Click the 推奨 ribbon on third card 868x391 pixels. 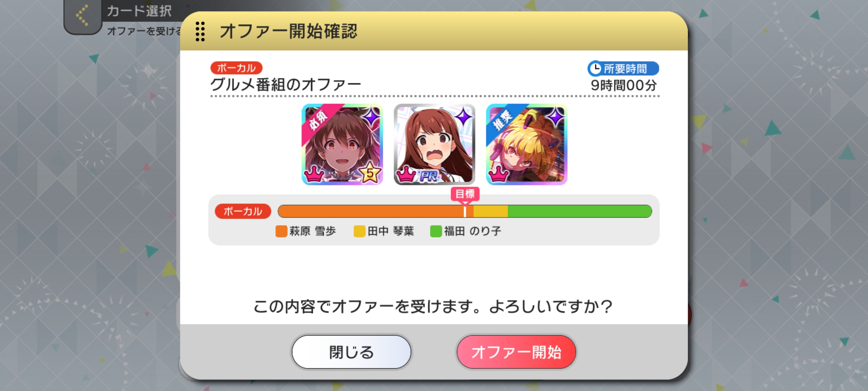tap(503, 120)
